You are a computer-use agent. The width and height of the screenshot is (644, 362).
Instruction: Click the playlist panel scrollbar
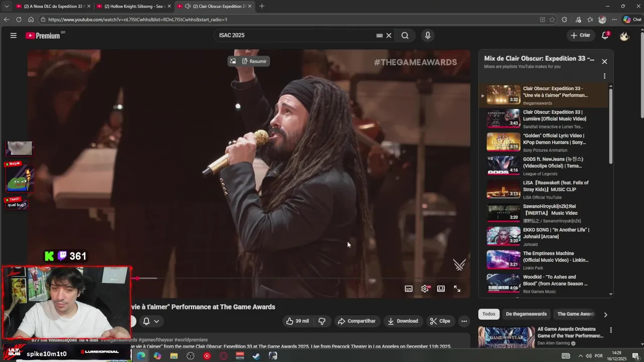tap(611, 126)
